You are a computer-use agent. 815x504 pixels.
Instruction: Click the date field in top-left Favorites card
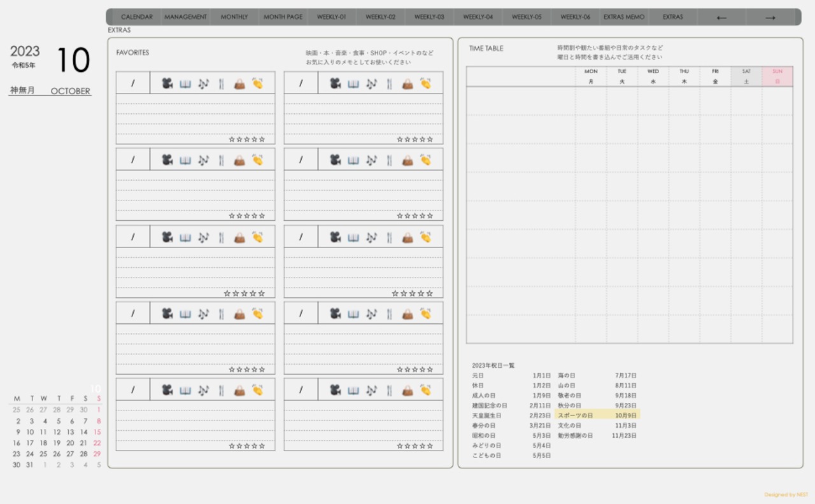pyautogui.click(x=133, y=83)
